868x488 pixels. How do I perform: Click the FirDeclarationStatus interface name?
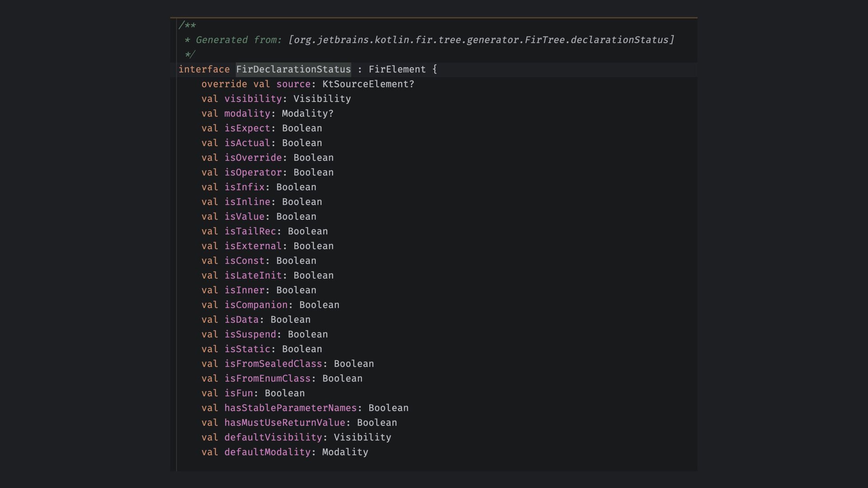click(x=293, y=69)
